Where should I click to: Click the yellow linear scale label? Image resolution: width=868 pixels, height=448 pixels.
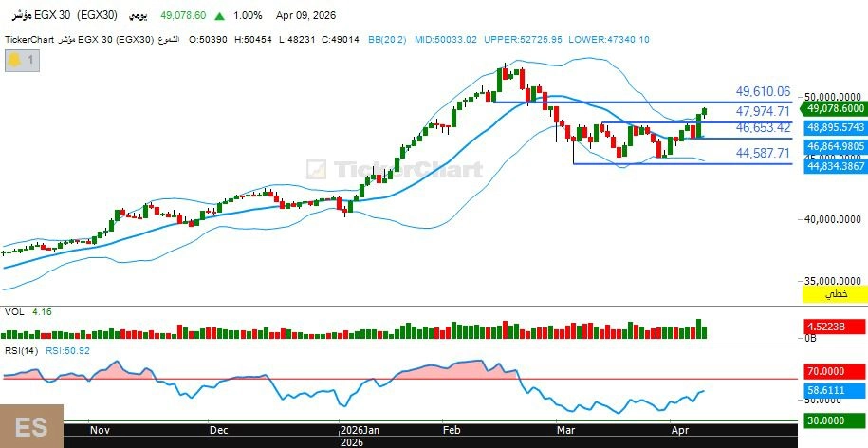pos(835,295)
